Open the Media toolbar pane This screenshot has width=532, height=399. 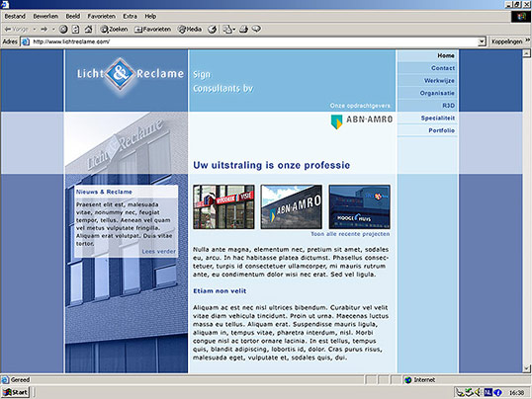[190, 30]
